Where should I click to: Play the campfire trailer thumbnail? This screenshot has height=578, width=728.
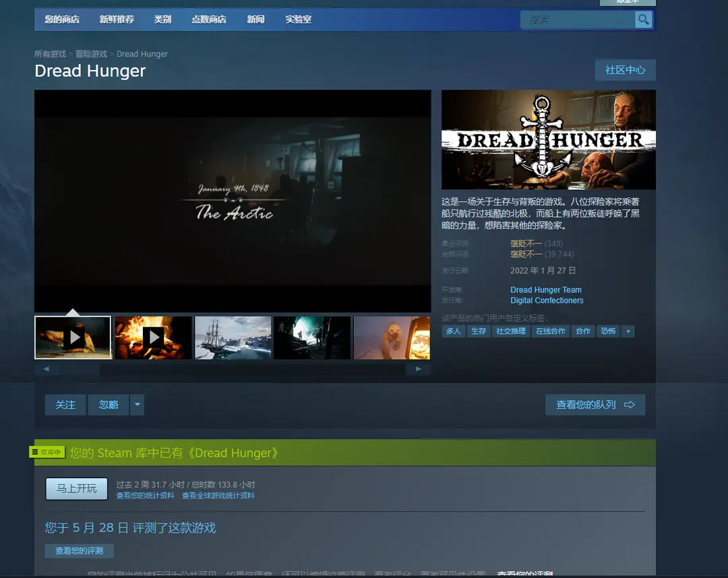tap(153, 338)
